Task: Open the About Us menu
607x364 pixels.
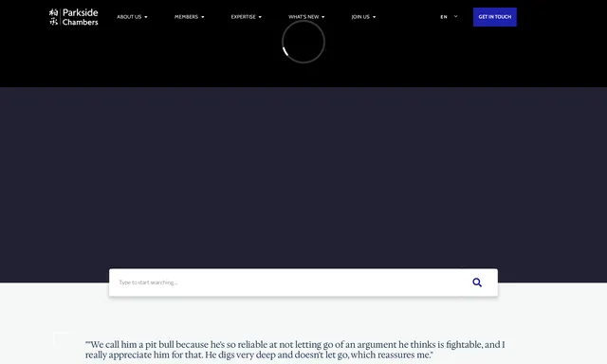Action: point(132,17)
